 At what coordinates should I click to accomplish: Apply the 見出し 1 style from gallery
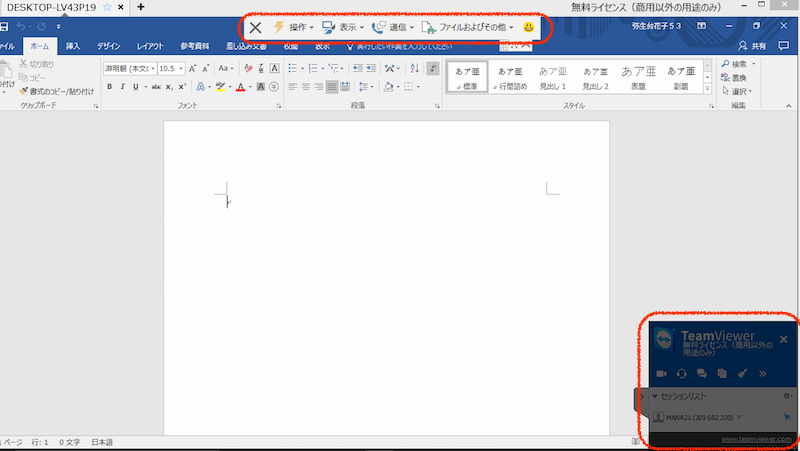pos(553,76)
